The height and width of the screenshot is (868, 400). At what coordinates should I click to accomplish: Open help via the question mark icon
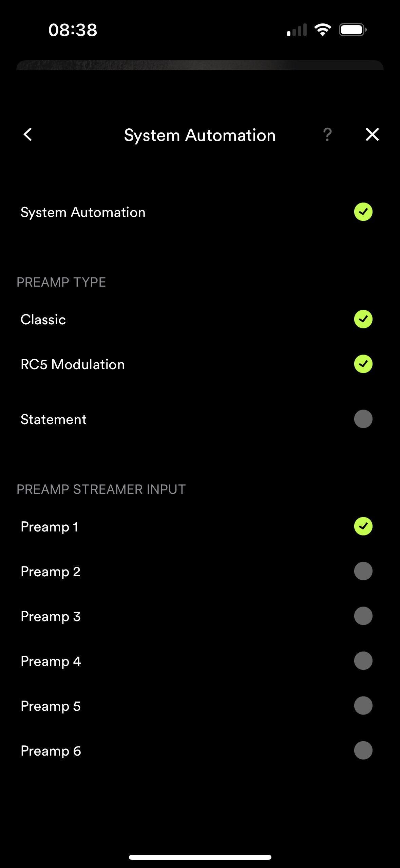(x=327, y=134)
